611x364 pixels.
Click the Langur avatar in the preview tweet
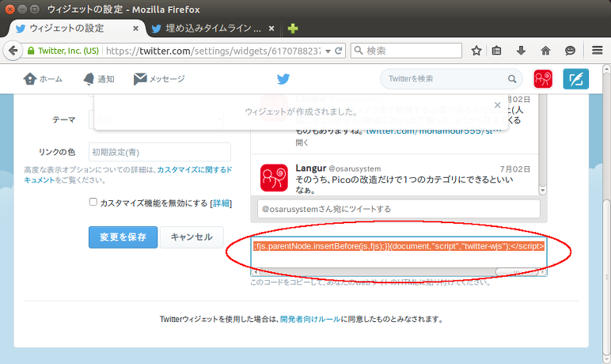(274, 178)
